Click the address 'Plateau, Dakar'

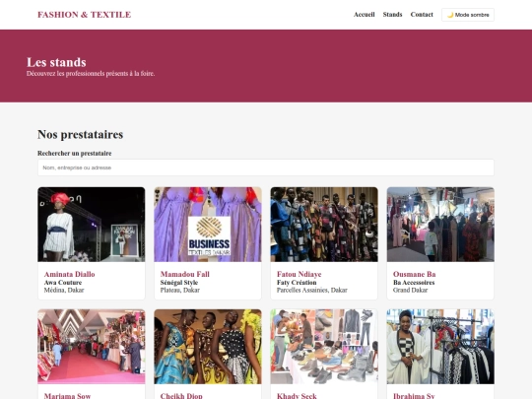[180, 290]
